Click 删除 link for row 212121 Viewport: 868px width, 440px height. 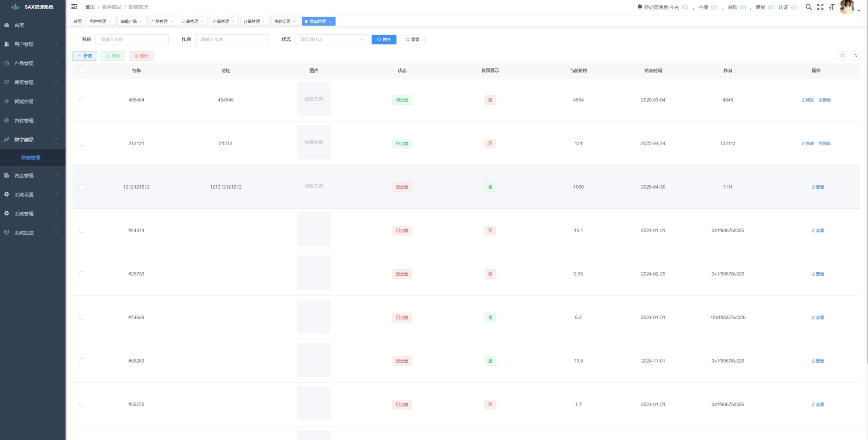[x=824, y=143]
